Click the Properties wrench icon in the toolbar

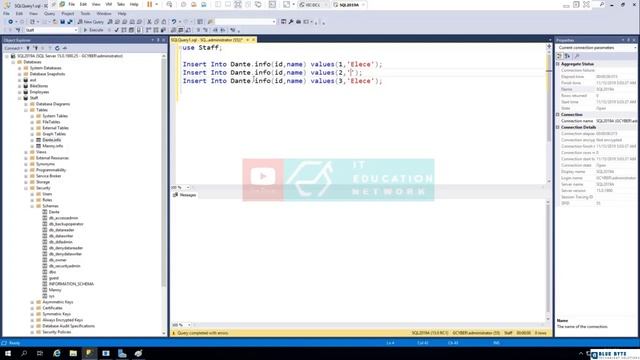pos(291,22)
